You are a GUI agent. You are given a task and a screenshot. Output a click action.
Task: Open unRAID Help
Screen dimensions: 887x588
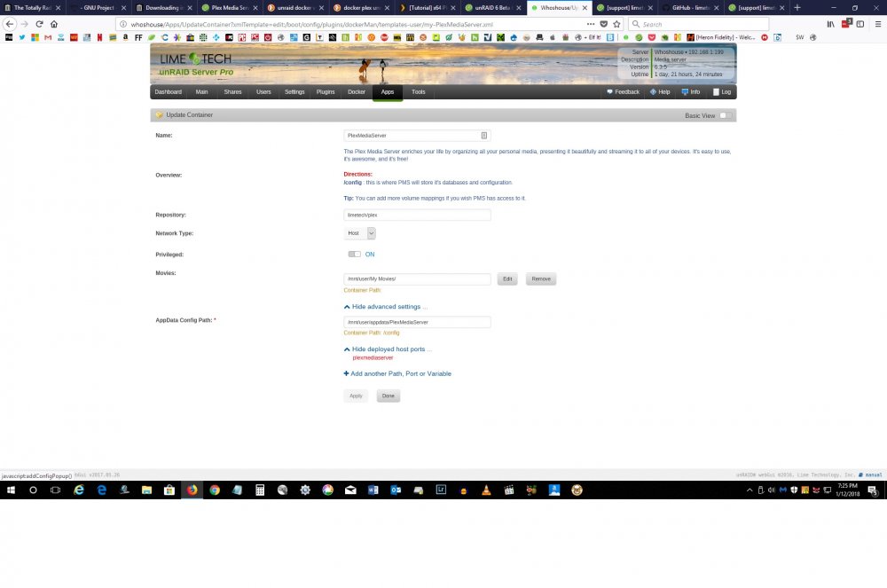pyautogui.click(x=660, y=92)
